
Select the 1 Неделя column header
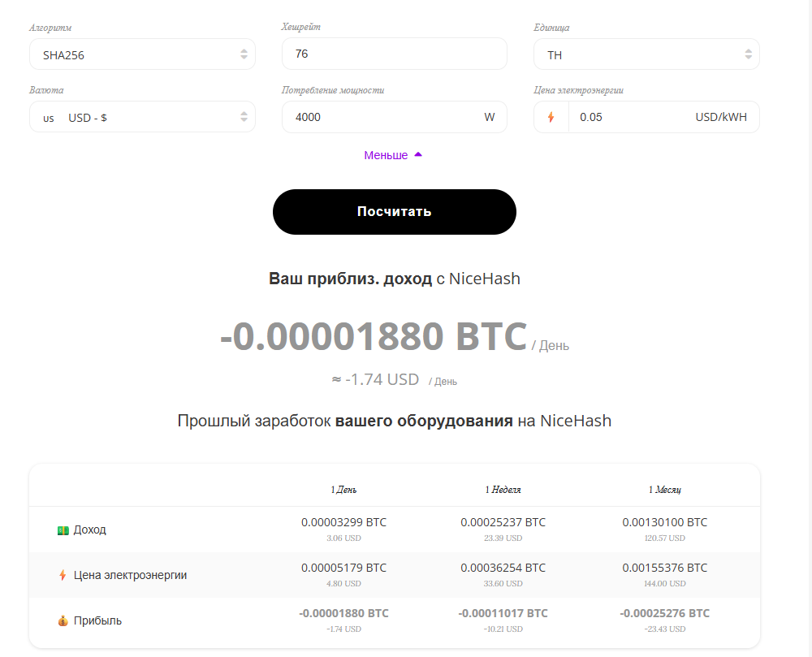tap(503, 490)
